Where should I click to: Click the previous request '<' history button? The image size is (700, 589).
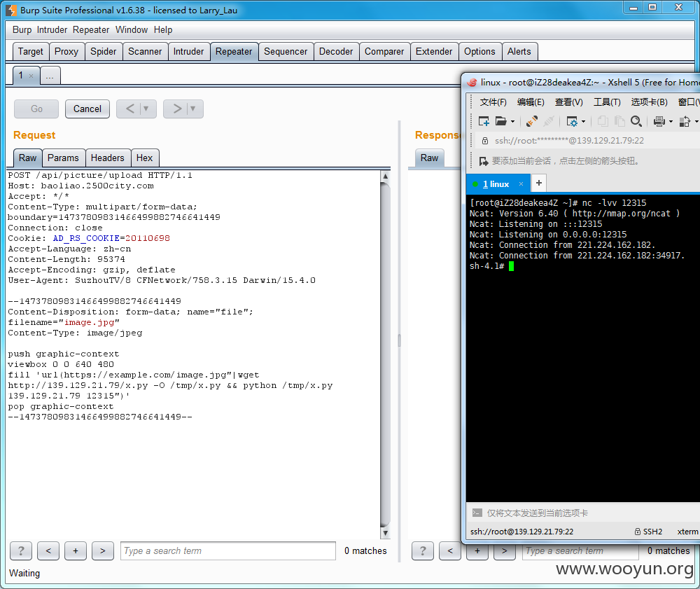[x=130, y=109]
